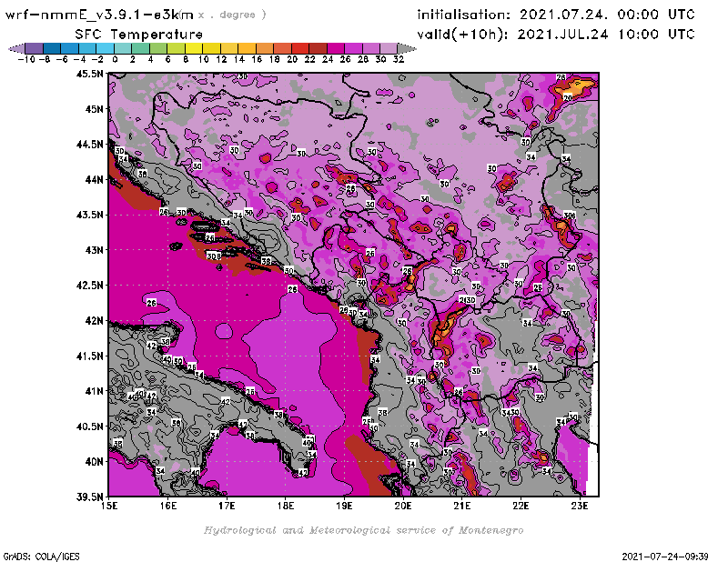
Task: Select the 16E longitude axis label
Action: [x=168, y=506]
